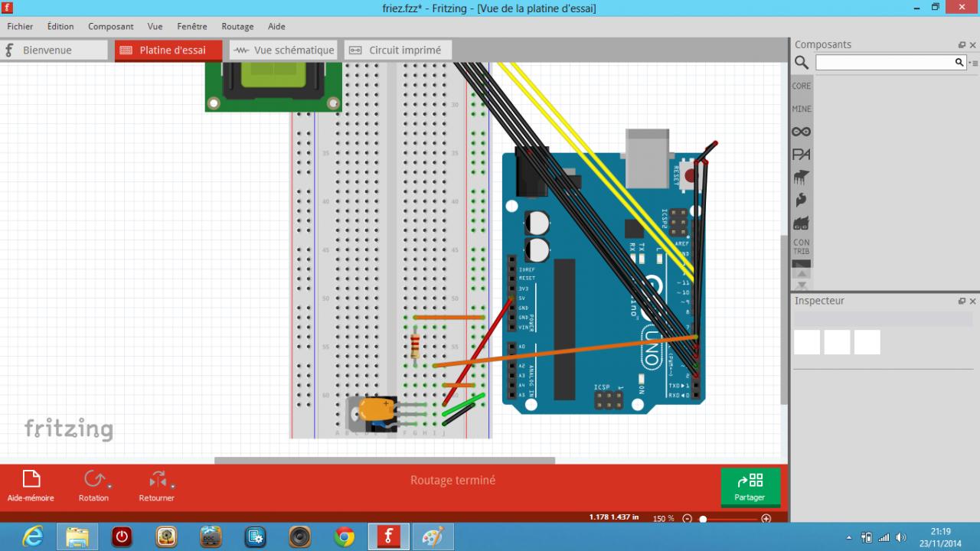
Task: Open File Explorer from the taskbar
Action: pos(77,537)
